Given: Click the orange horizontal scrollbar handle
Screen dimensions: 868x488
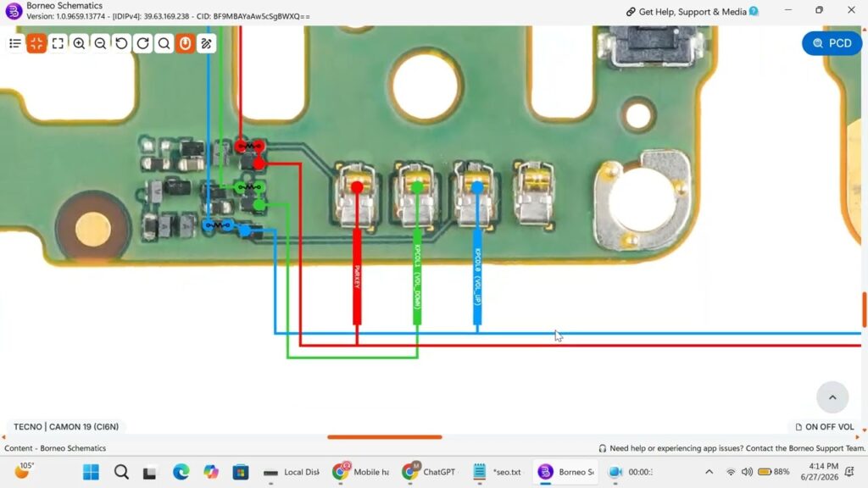Looking at the screenshot, I should click(x=385, y=437).
